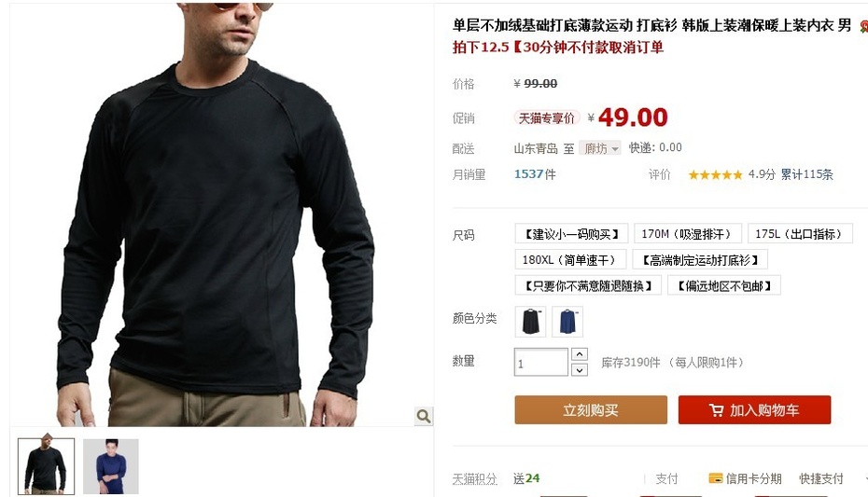Select the blue shirt thumbnail below image
The height and width of the screenshot is (497, 868).
click(x=111, y=466)
